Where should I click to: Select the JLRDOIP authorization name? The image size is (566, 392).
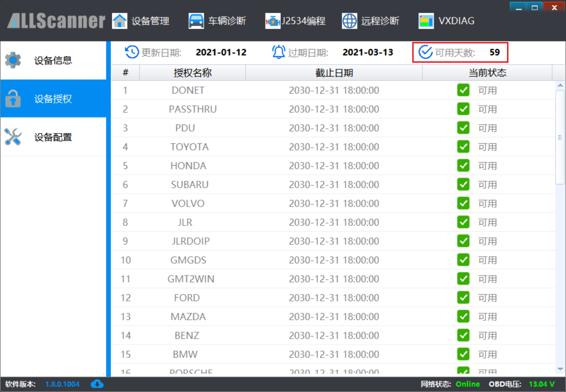click(191, 241)
